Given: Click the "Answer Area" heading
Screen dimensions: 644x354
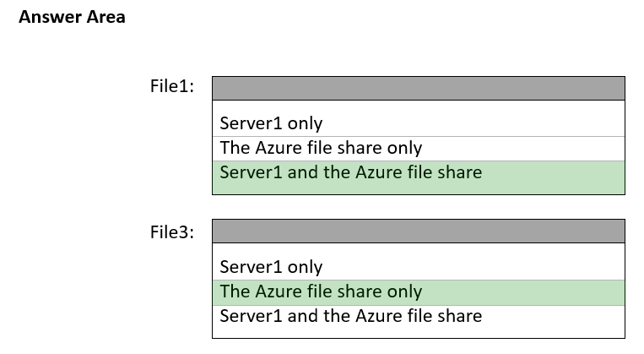Looking at the screenshot, I should 72,17.
